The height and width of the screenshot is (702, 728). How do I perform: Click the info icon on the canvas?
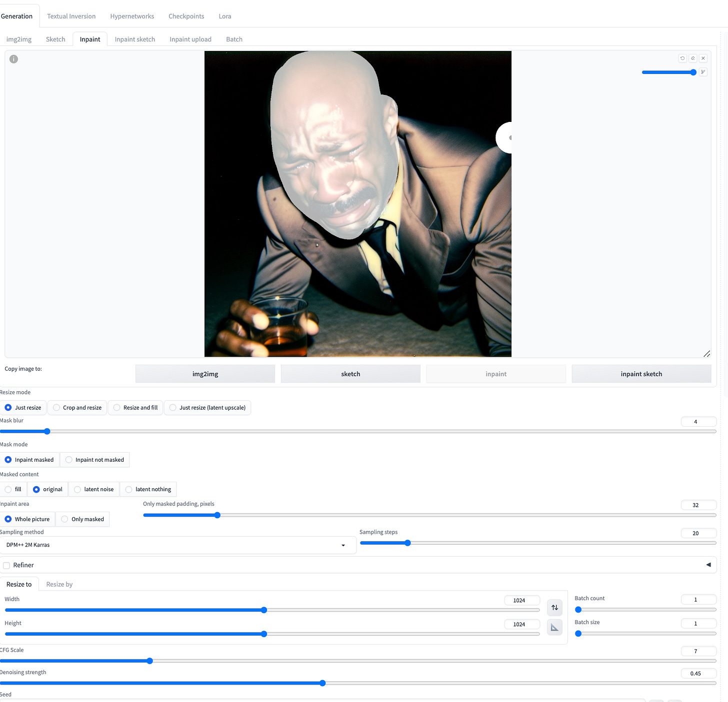[x=14, y=59]
